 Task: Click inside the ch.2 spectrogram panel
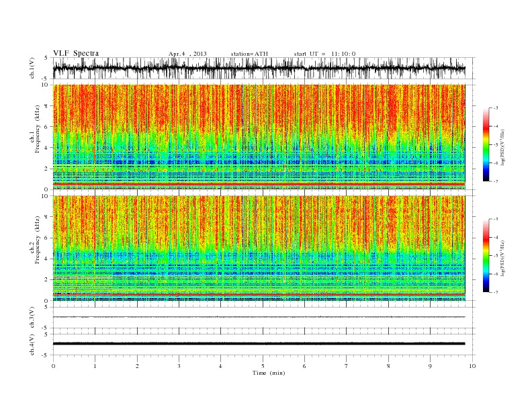click(259, 248)
